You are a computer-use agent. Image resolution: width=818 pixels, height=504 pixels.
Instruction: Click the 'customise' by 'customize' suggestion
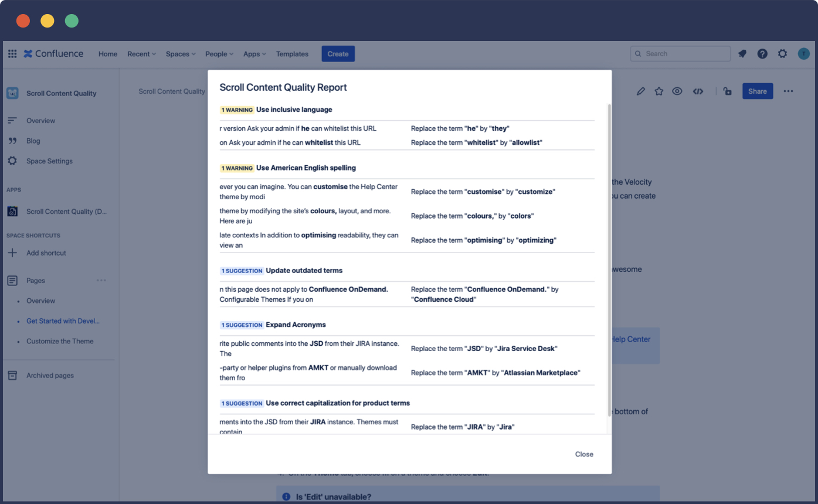coord(483,192)
